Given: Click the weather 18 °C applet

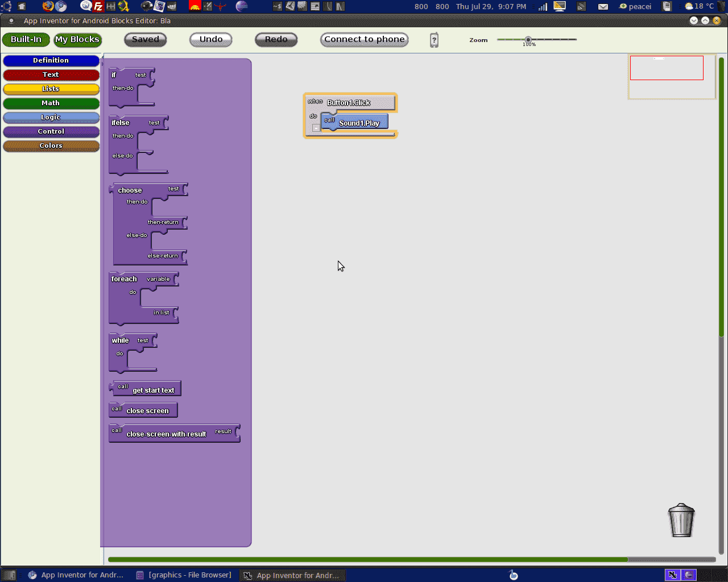Looking at the screenshot, I should tap(700, 6).
